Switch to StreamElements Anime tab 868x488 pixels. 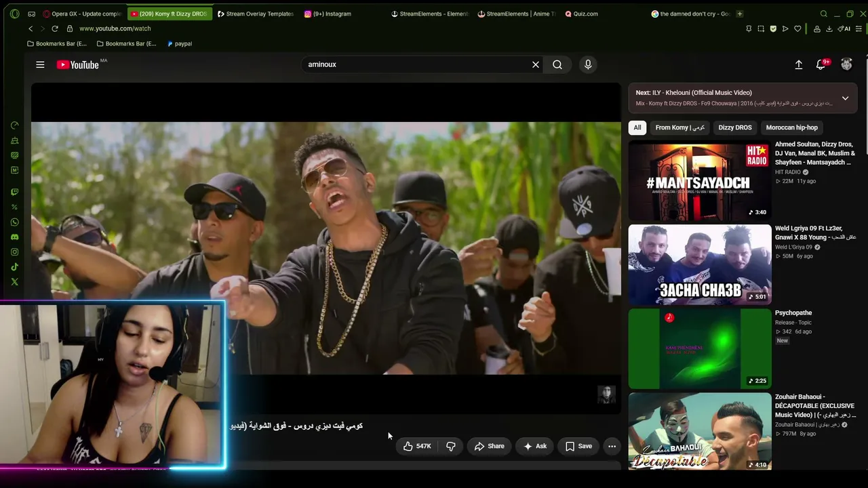(517, 14)
